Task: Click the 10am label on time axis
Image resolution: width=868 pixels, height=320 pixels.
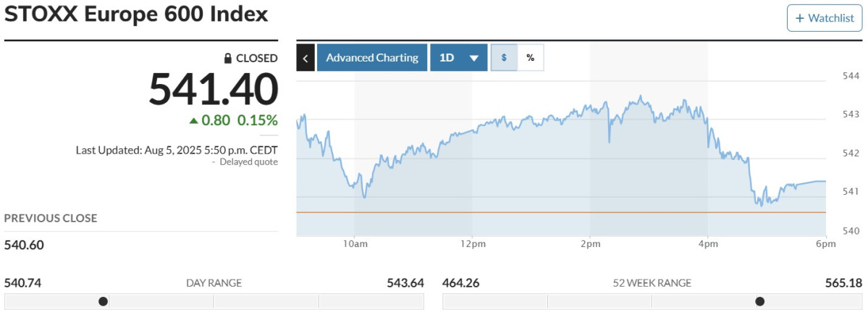Action: [x=355, y=245]
